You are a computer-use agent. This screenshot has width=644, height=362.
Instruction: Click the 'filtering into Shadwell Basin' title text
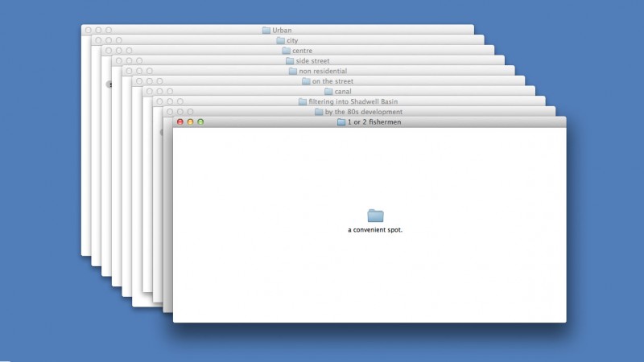coord(353,101)
